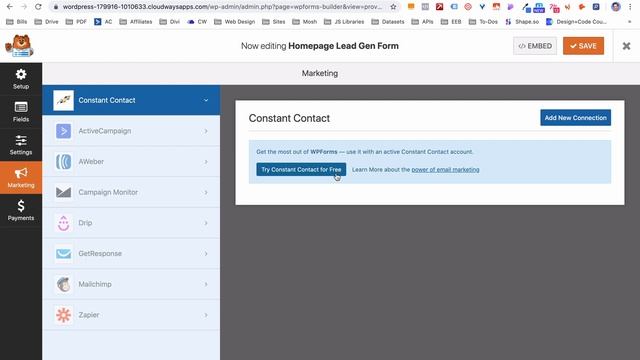This screenshot has width=640, height=360.
Task: Open the Payments dollar panel
Action: click(x=21, y=210)
